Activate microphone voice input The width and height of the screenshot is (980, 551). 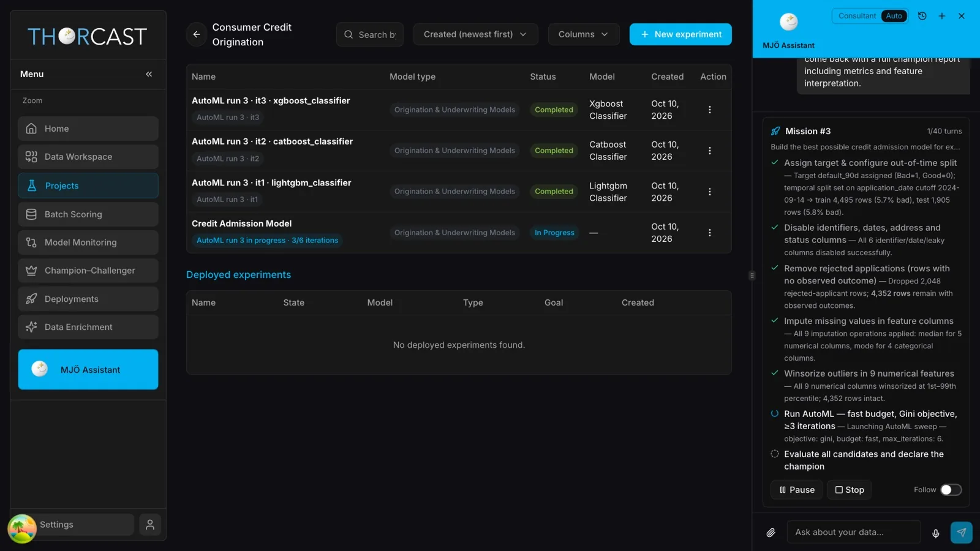pyautogui.click(x=936, y=533)
